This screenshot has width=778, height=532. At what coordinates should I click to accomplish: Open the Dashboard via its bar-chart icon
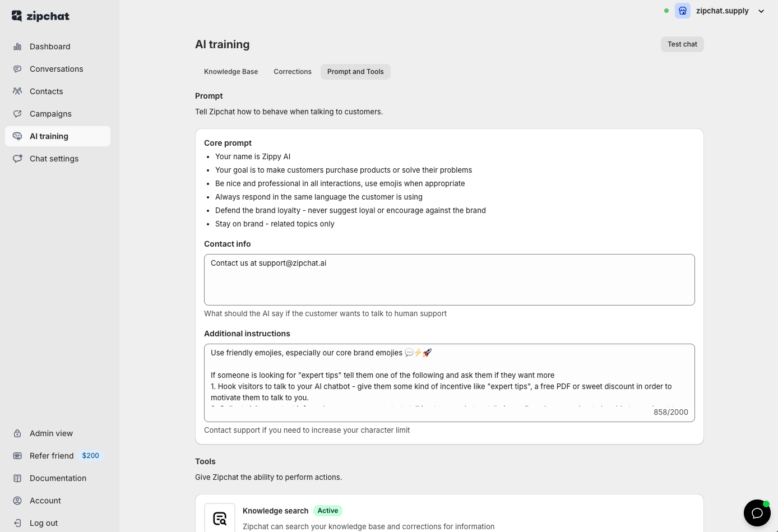[18, 47]
